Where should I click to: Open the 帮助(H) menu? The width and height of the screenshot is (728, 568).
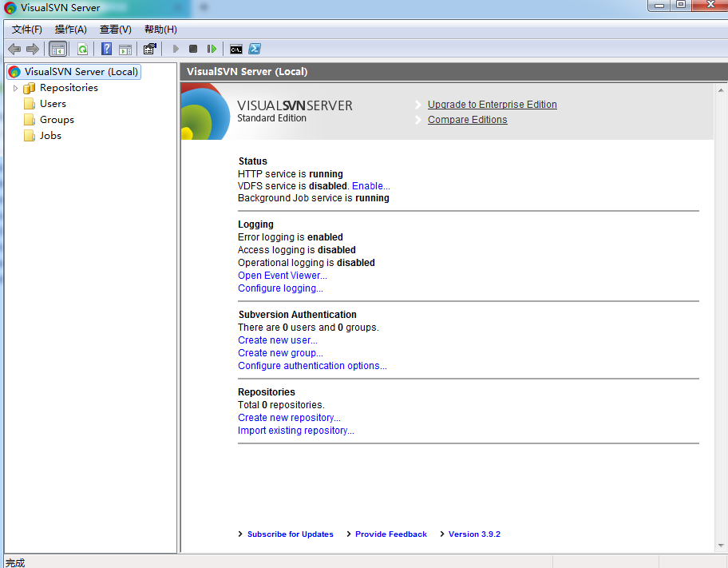(160, 30)
